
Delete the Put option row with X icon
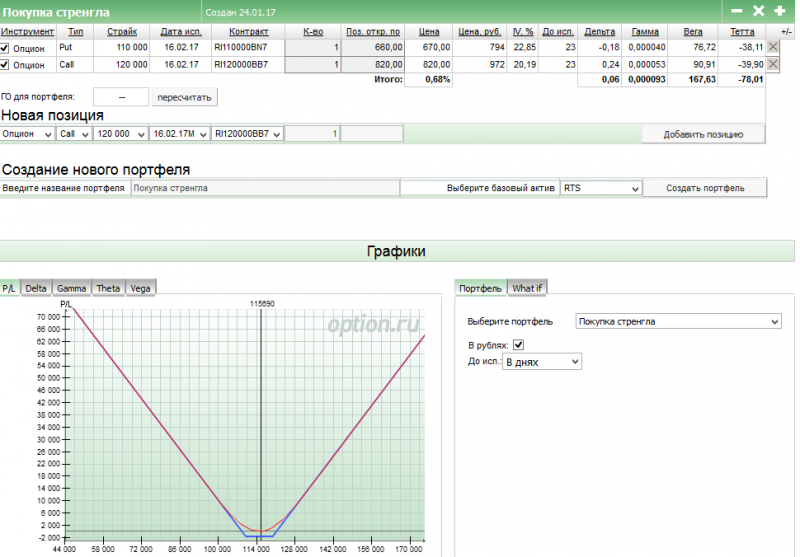click(773, 47)
